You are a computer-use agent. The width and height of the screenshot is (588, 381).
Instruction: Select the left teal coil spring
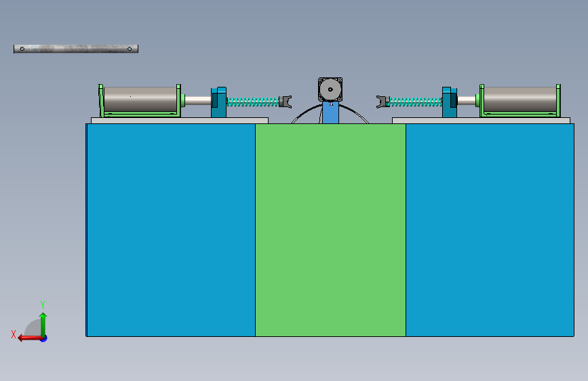click(x=253, y=102)
